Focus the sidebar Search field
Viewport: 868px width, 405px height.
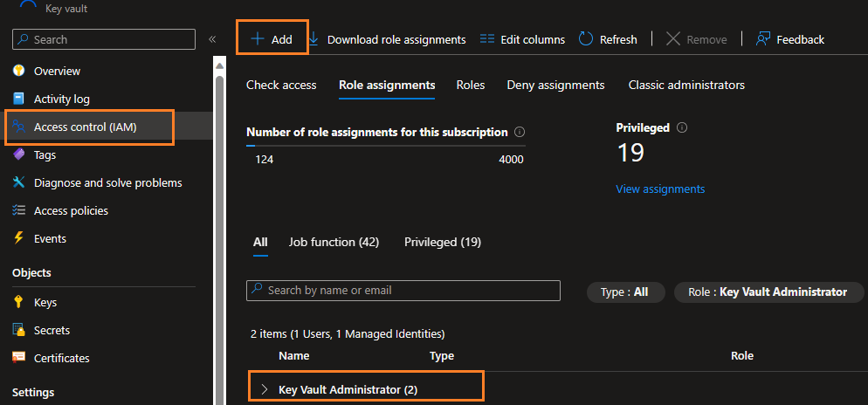[x=104, y=39]
